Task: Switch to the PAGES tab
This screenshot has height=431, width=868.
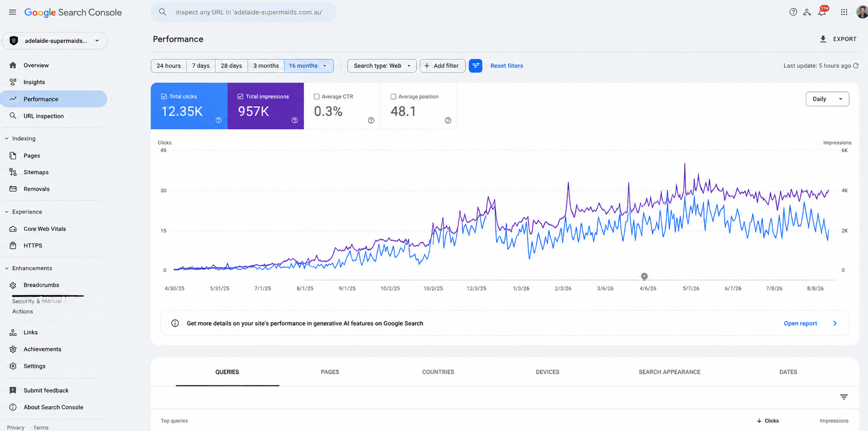Action: point(330,372)
